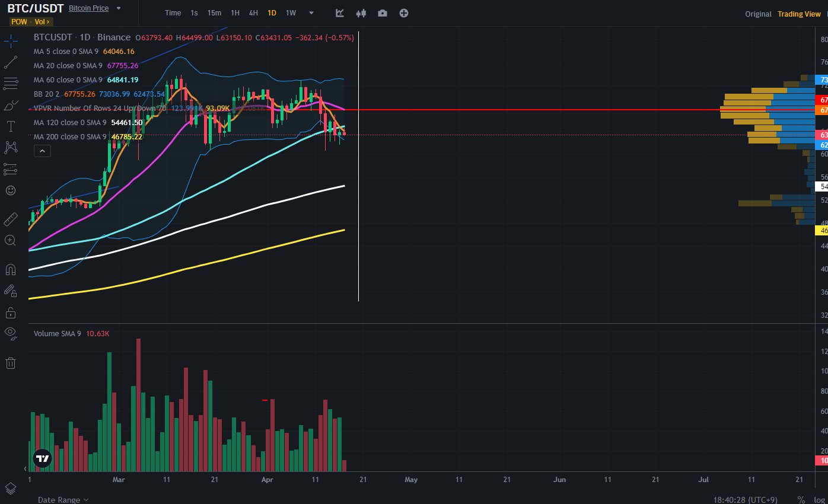Screen dimensions: 828x504
Task: Select the MA 5 close indicator legend
Action: [x=84, y=52]
